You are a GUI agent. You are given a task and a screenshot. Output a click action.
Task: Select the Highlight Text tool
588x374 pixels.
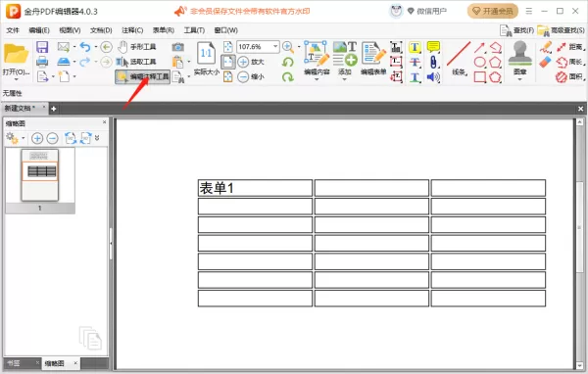tap(415, 47)
